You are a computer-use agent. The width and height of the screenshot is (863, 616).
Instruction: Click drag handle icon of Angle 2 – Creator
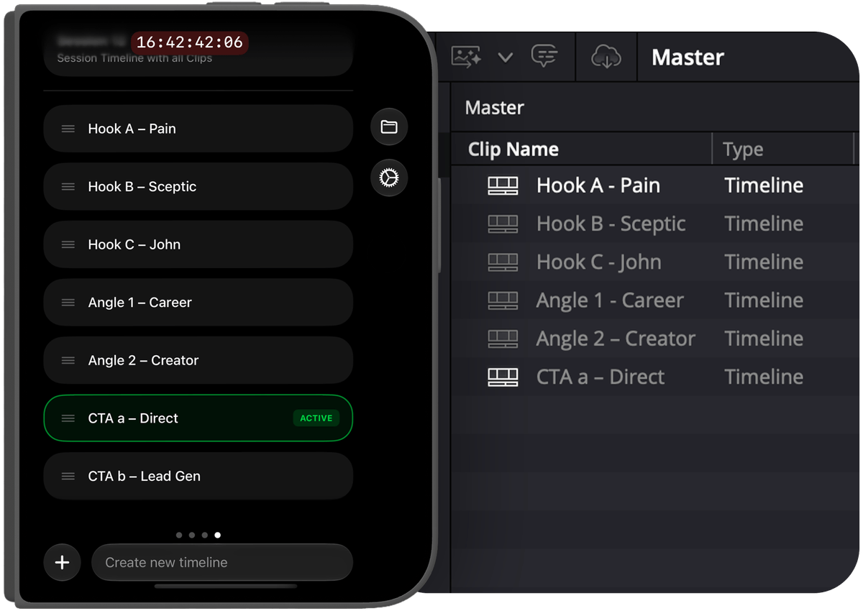point(68,361)
